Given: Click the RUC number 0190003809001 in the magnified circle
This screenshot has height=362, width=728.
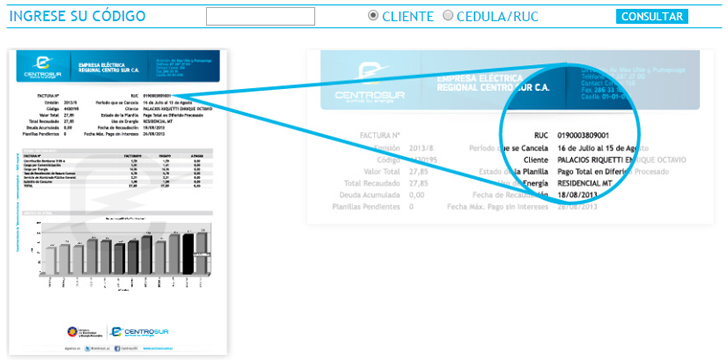Looking at the screenshot, I should tap(583, 136).
